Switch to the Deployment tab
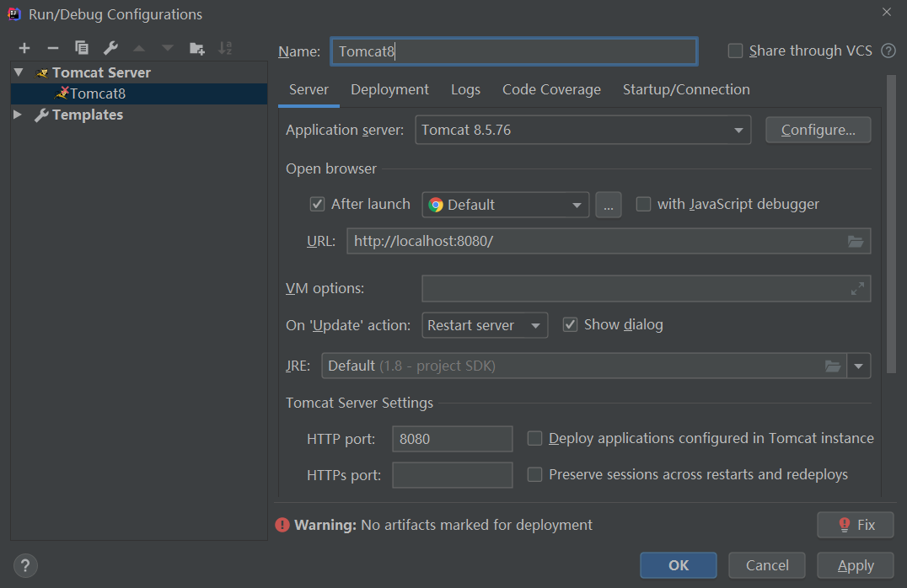 389,89
